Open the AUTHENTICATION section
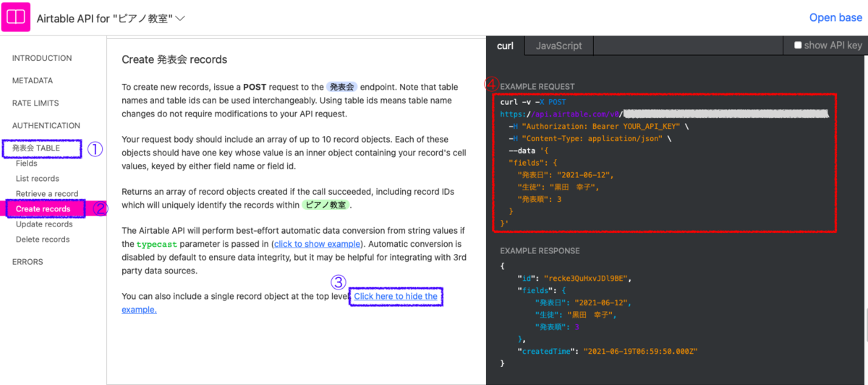The image size is (868, 385). click(x=46, y=125)
